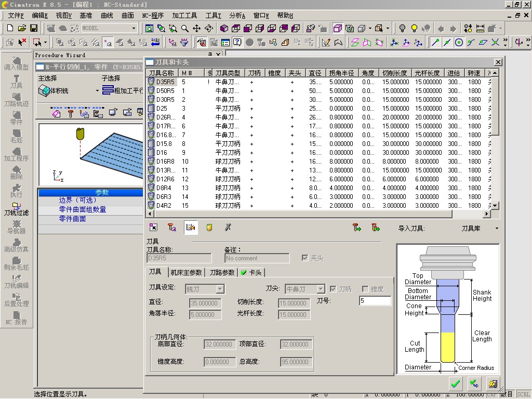Select the D15.8 tool row
This screenshot has height=399, width=532.
click(319, 143)
